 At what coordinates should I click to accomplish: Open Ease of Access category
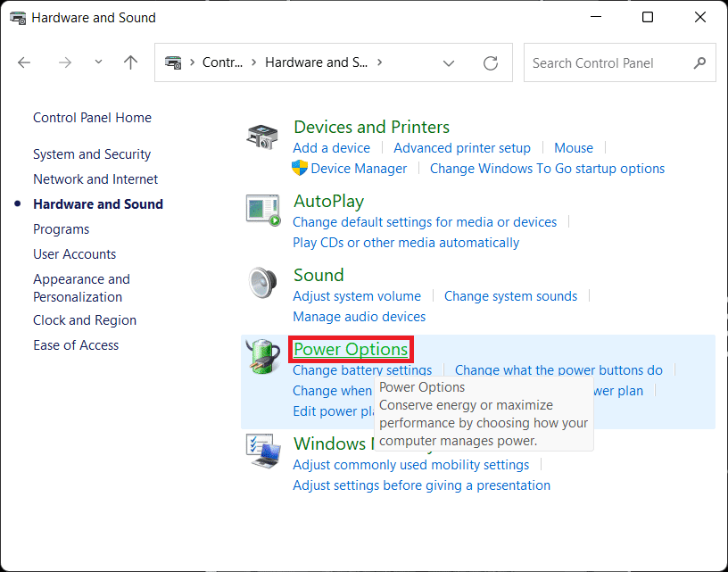tap(76, 345)
